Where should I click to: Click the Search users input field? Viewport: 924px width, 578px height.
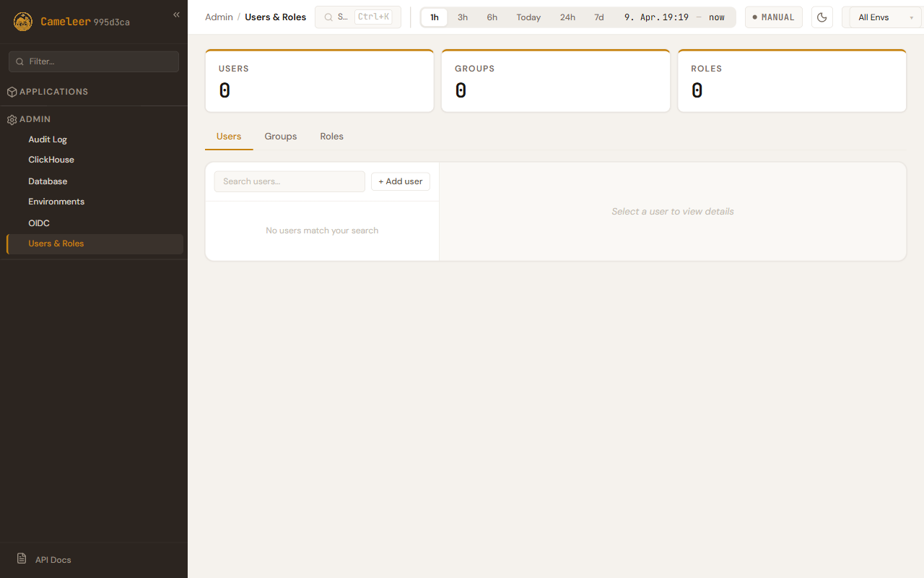(x=289, y=181)
